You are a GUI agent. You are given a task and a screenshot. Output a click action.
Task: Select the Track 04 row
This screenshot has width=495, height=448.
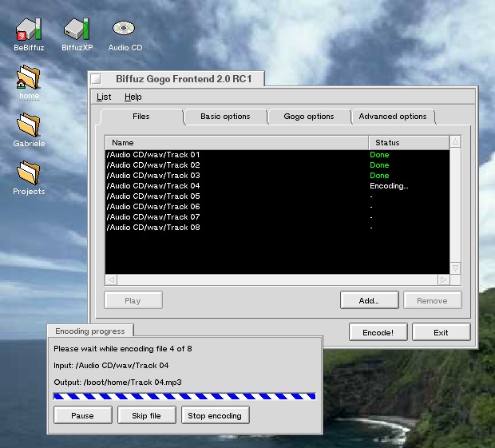(277, 186)
